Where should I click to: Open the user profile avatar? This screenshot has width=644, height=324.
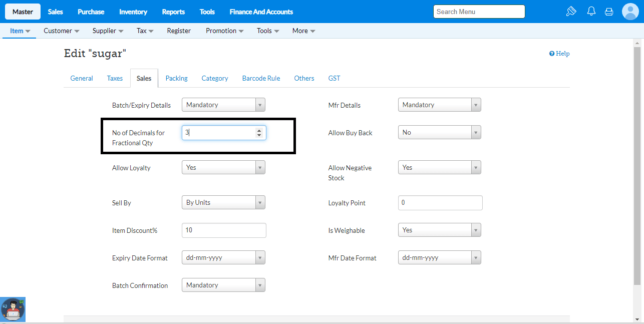pos(630,12)
